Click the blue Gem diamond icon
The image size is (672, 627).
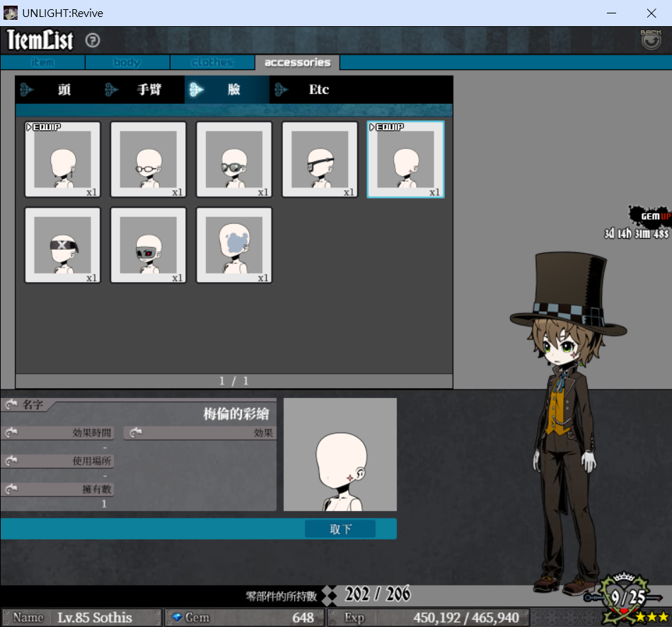click(x=177, y=618)
